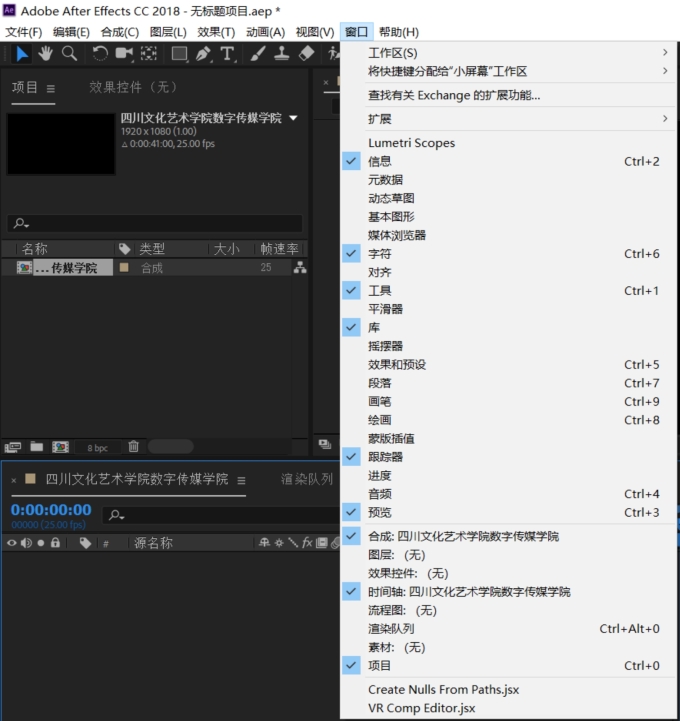Select the Brush tool
680x721 pixels.
click(x=258, y=54)
